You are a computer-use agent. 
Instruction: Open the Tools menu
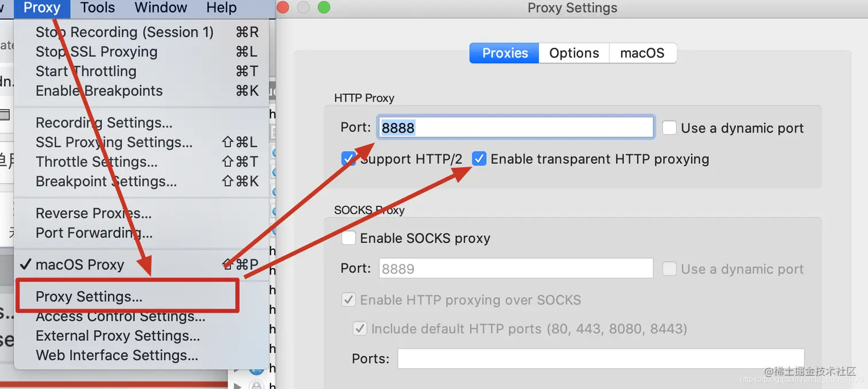[98, 8]
